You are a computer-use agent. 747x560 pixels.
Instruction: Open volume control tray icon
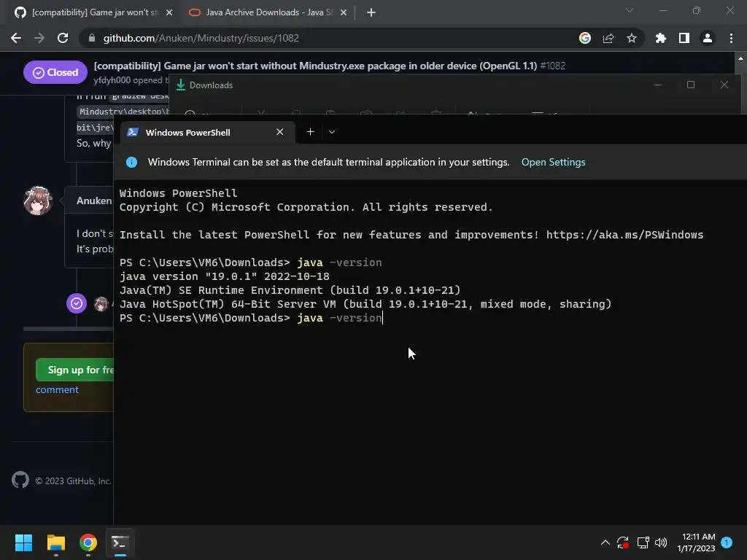tap(661, 542)
